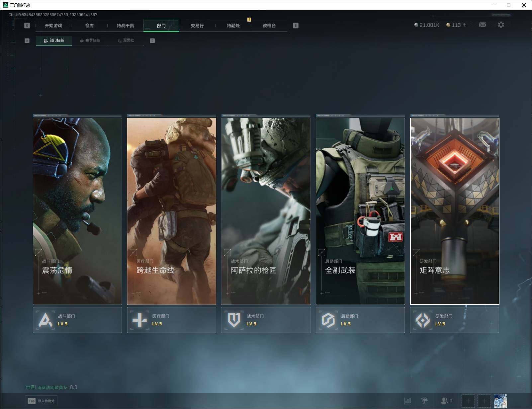The height and width of the screenshot is (409, 532).
Task: Click the UID text at top left
Action: [x=53, y=15]
